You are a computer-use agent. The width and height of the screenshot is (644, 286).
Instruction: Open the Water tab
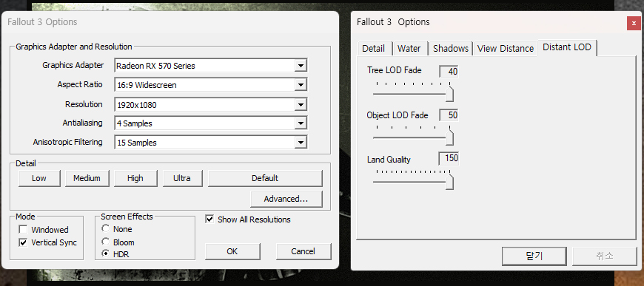coord(409,49)
